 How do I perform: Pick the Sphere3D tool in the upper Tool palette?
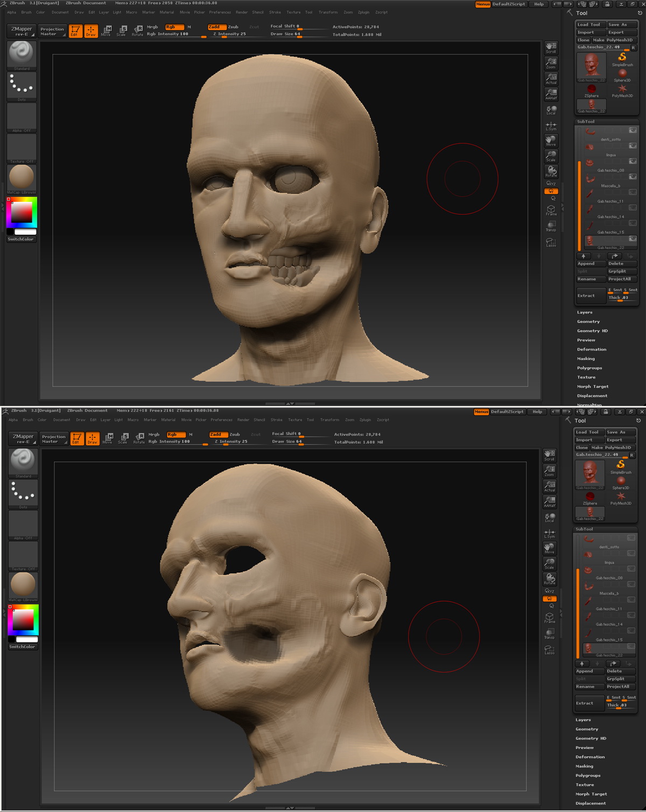pos(622,75)
